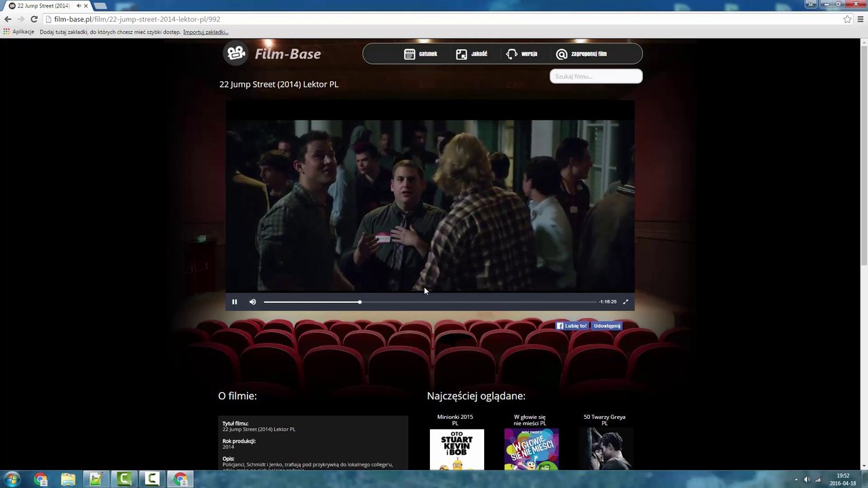Mute the tab via its speaker icon

point(79,5)
